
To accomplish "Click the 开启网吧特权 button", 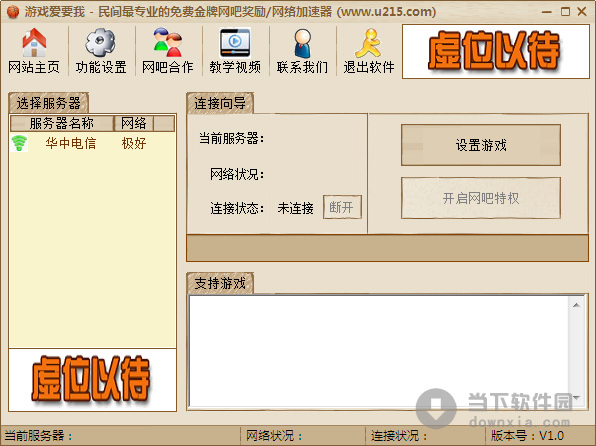I will pos(481,198).
